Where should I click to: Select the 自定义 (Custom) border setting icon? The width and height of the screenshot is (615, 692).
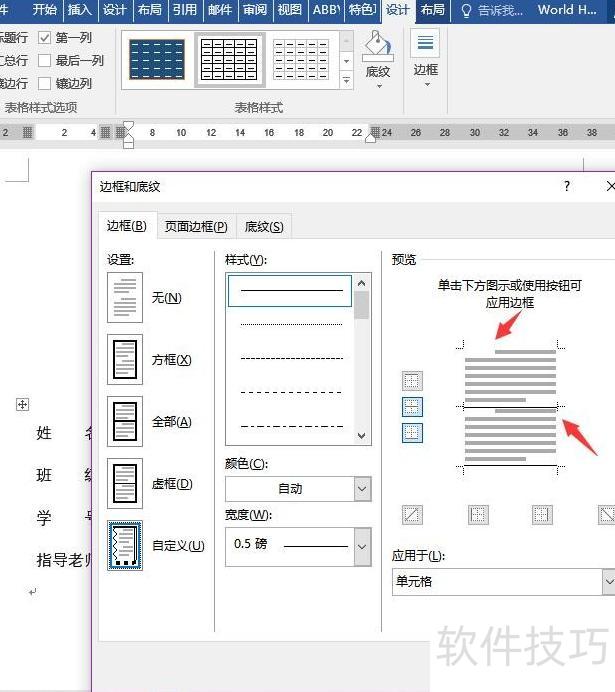point(125,546)
